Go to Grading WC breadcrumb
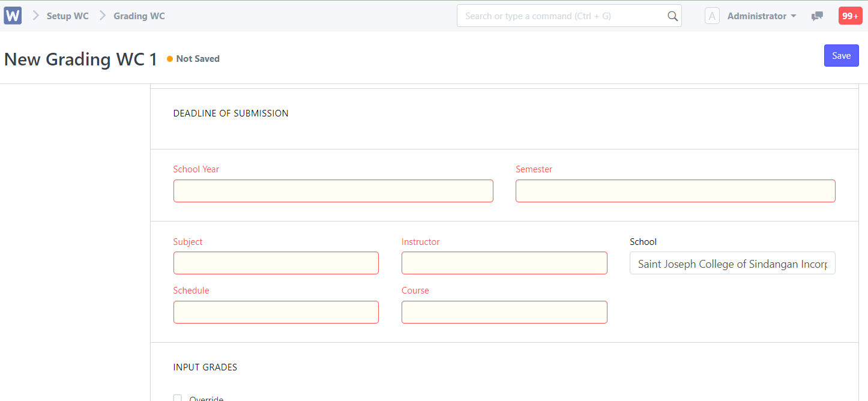Viewport: 868px width, 401px height. point(139,16)
